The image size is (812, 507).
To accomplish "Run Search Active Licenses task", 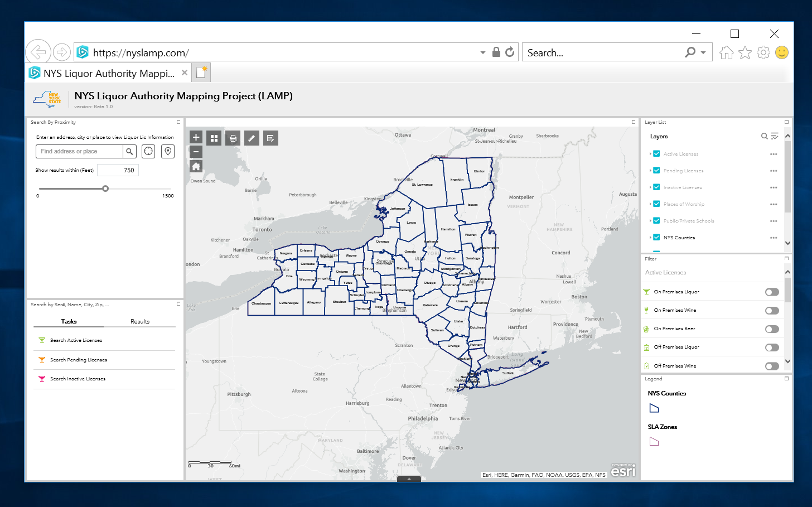I will (x=76, y=340).
